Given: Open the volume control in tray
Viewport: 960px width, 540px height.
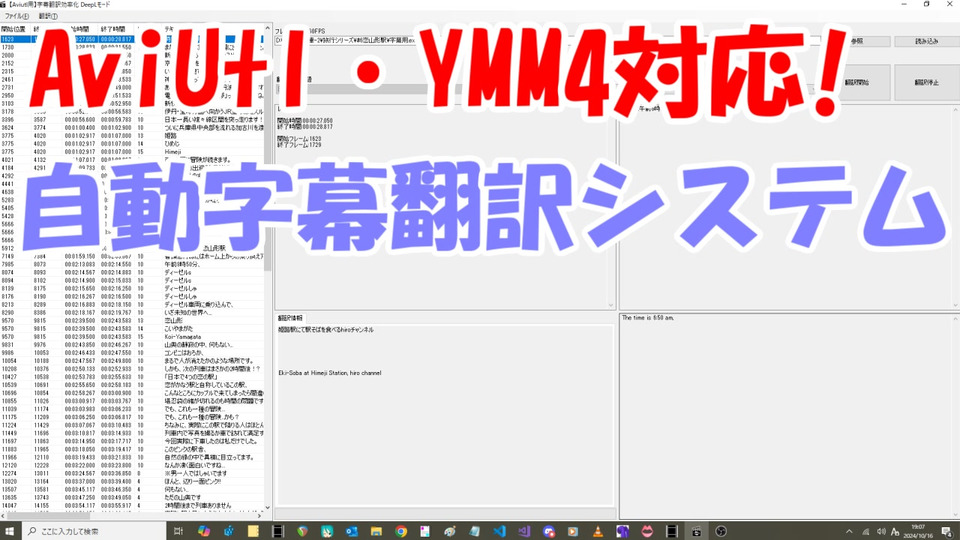Looking at the screenshot, I should pos(881,531).
